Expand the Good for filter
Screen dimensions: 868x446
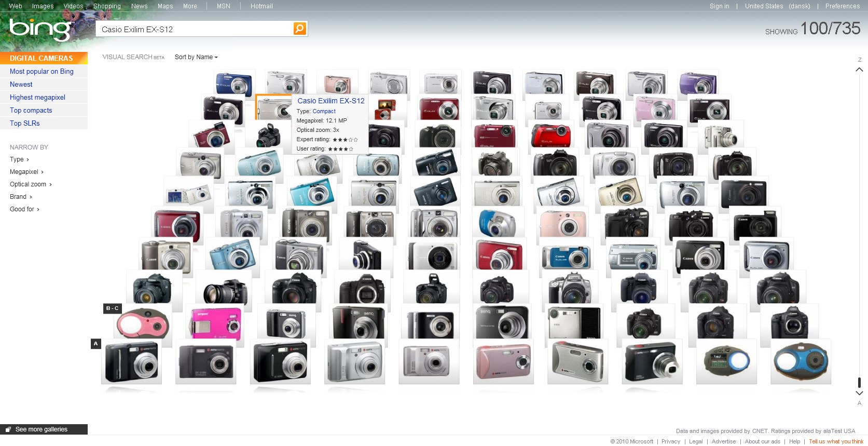coord(24,209)
